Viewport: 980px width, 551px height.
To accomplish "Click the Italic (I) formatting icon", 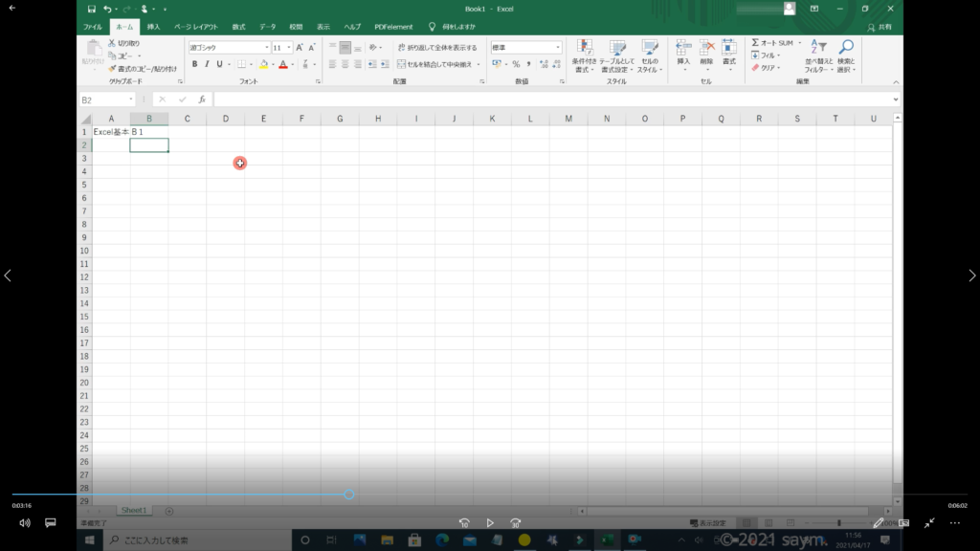I will coord(206,64).
